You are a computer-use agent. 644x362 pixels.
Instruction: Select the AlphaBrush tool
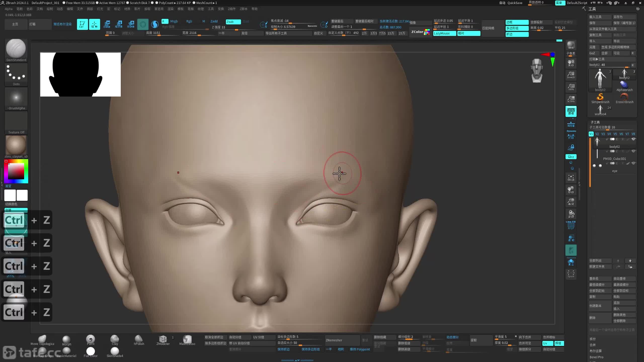(x=624, y=86)
